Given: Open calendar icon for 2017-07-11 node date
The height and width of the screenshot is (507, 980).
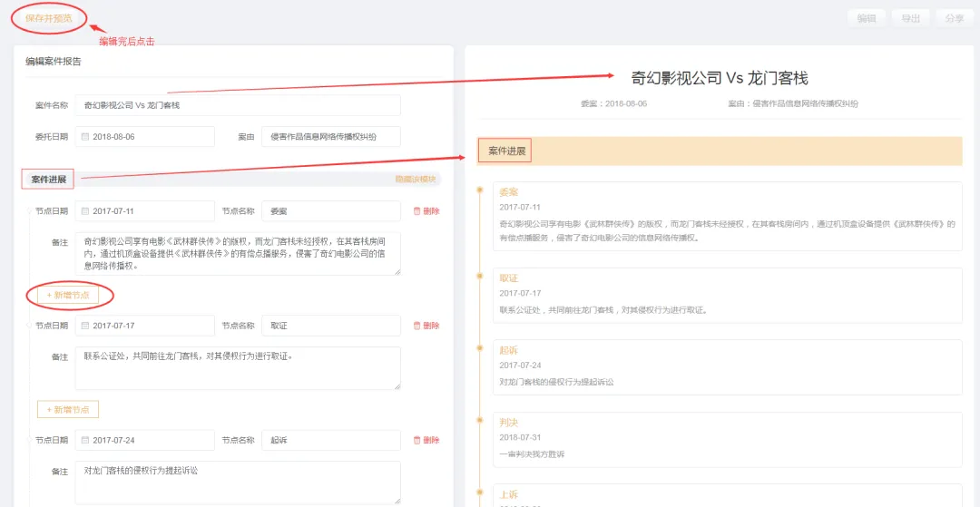Looking at the screenshot, I should [85, 211].
